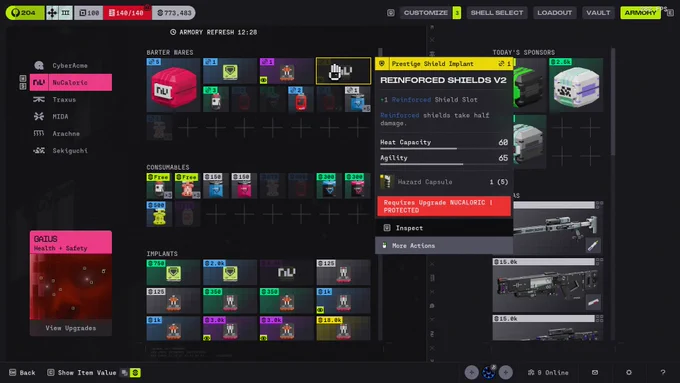Select the blue 150 consumable
The height and width of the screenshot is (383, 680).
[x=216, y=186]
